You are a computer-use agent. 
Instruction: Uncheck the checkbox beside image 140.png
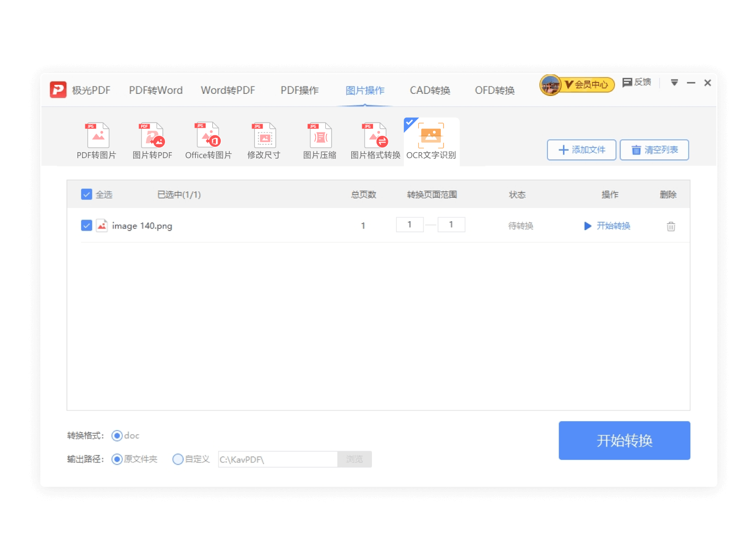click(86, 225)
